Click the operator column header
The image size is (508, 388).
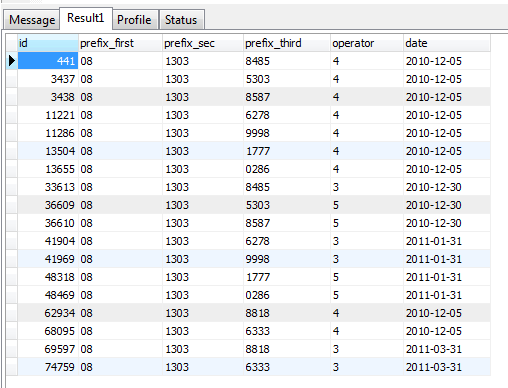point(367,43)
